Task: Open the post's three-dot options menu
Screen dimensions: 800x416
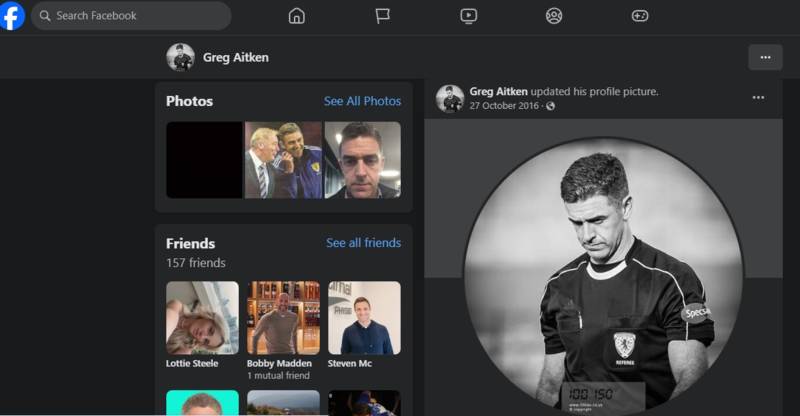Action: coord(758,98)
